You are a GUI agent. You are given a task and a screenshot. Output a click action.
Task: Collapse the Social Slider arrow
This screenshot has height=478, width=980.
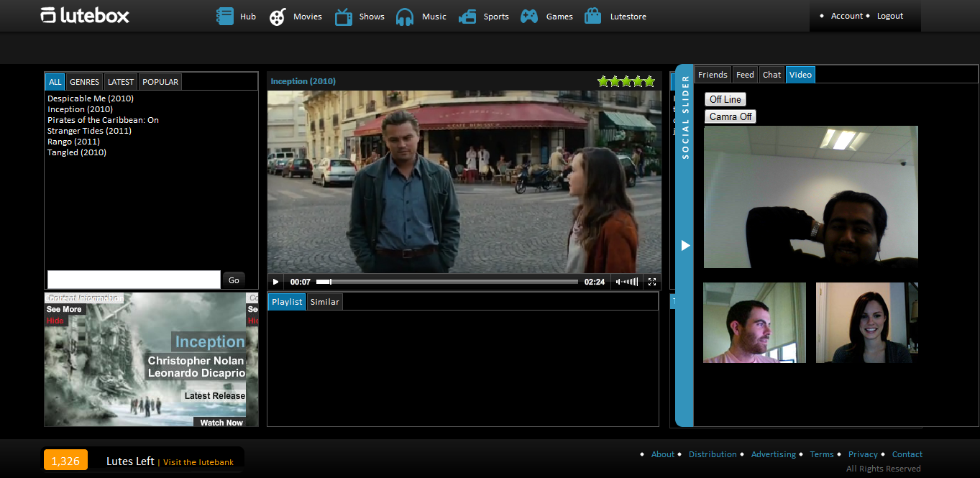coord(685,245)
